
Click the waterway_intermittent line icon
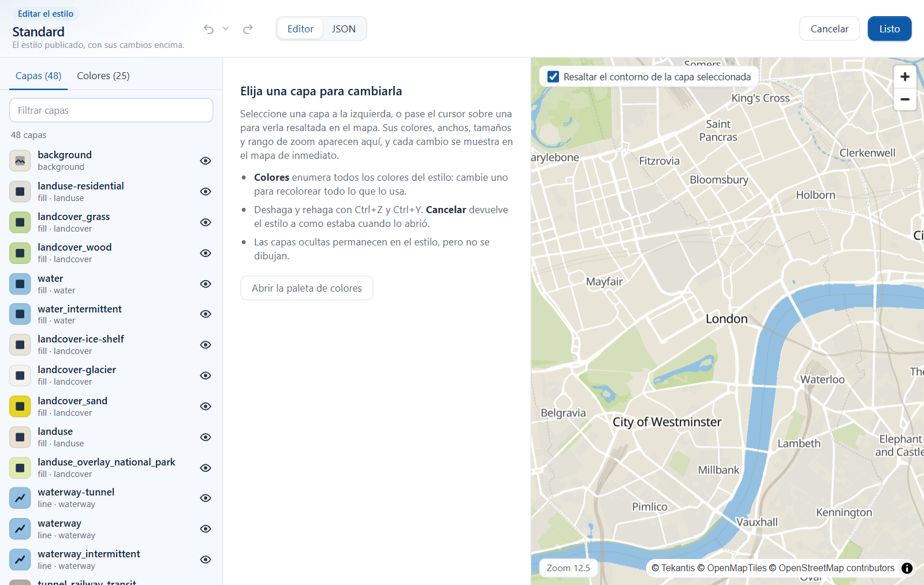(x=20, y=560)
